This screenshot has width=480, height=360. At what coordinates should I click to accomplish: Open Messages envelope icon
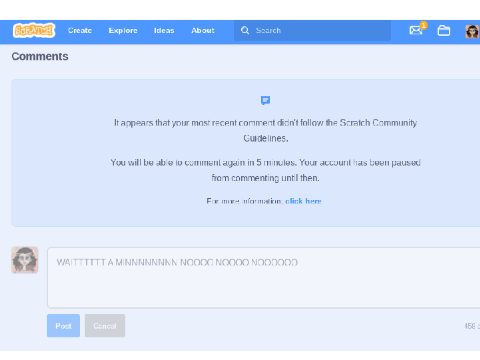(x=416, y=30)
